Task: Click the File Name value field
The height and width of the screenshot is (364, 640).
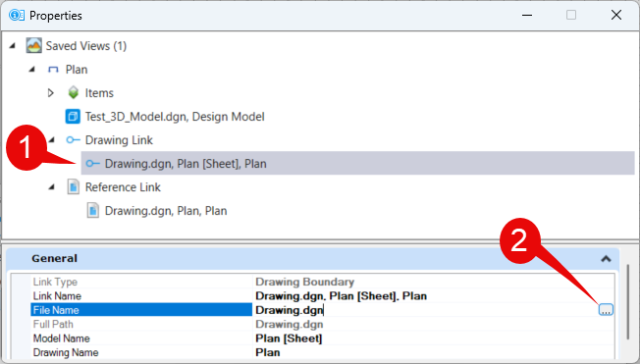Action: click(x=425, y=310)
